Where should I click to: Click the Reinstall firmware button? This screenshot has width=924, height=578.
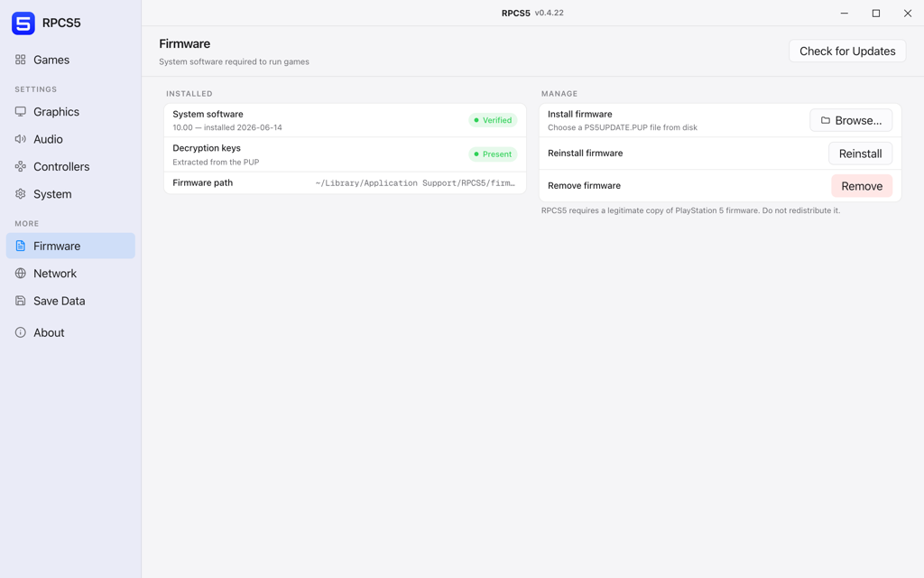pyautogui.click(x=860, y=154)
